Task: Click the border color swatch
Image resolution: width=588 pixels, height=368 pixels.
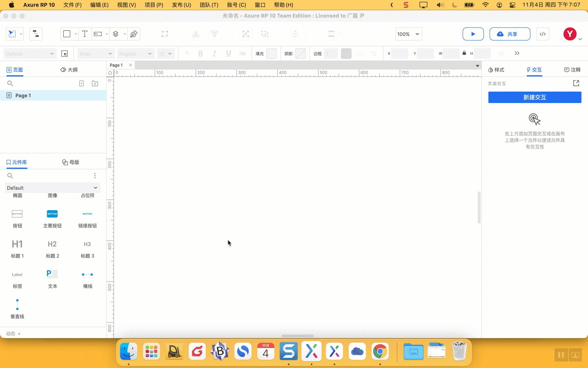Action: [x=346, y=54]
